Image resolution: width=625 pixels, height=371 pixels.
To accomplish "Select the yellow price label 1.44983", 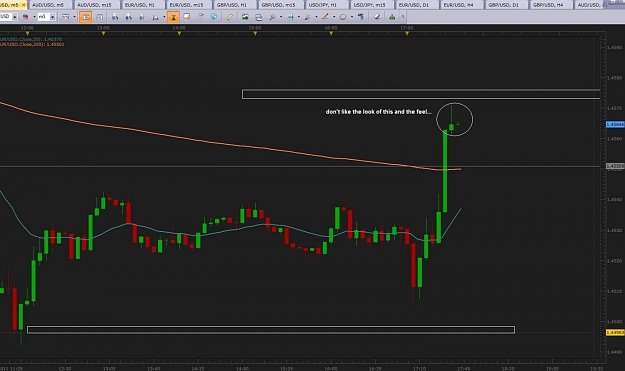I will click(615, 332).
